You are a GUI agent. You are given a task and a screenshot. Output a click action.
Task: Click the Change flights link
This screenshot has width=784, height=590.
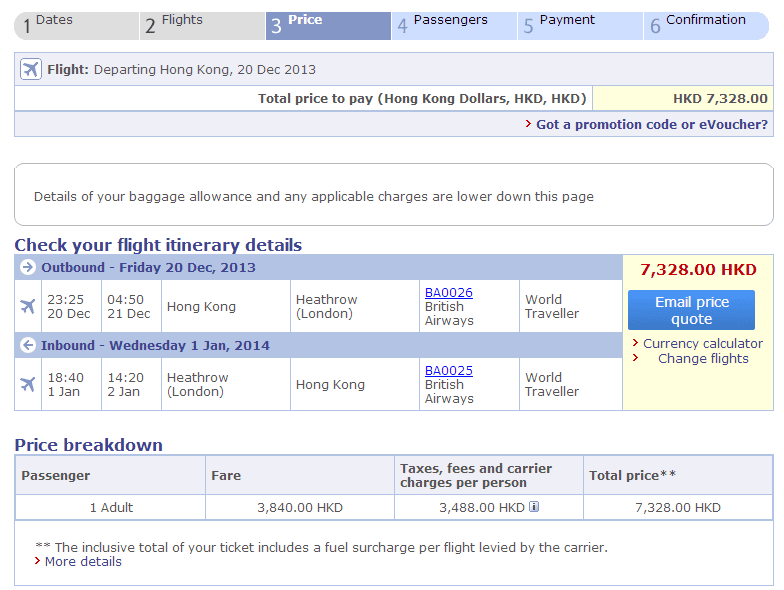pyautogui.click(x=703, y=358)
